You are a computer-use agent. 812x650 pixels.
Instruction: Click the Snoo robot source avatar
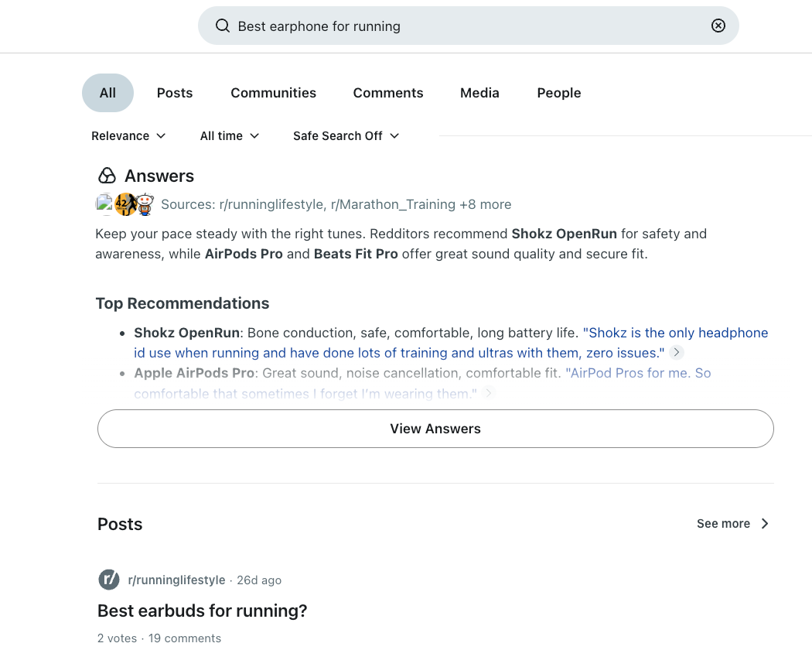click(x=145, y=204)
